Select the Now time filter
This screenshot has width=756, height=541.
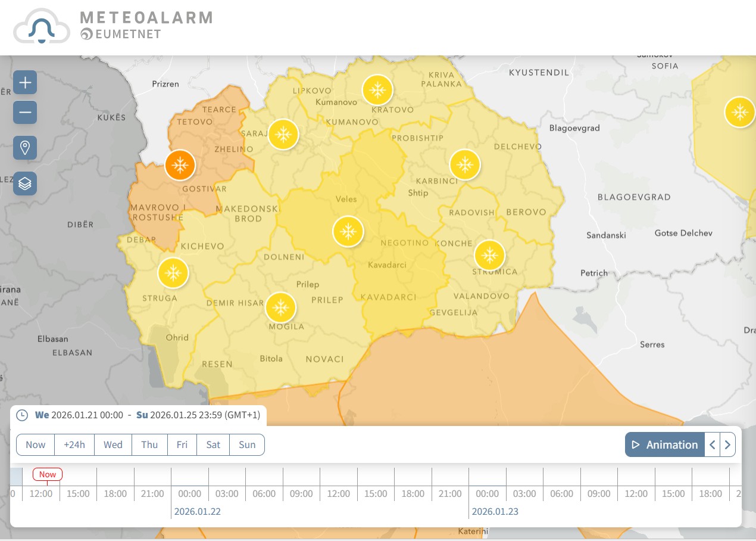(35, 444)
